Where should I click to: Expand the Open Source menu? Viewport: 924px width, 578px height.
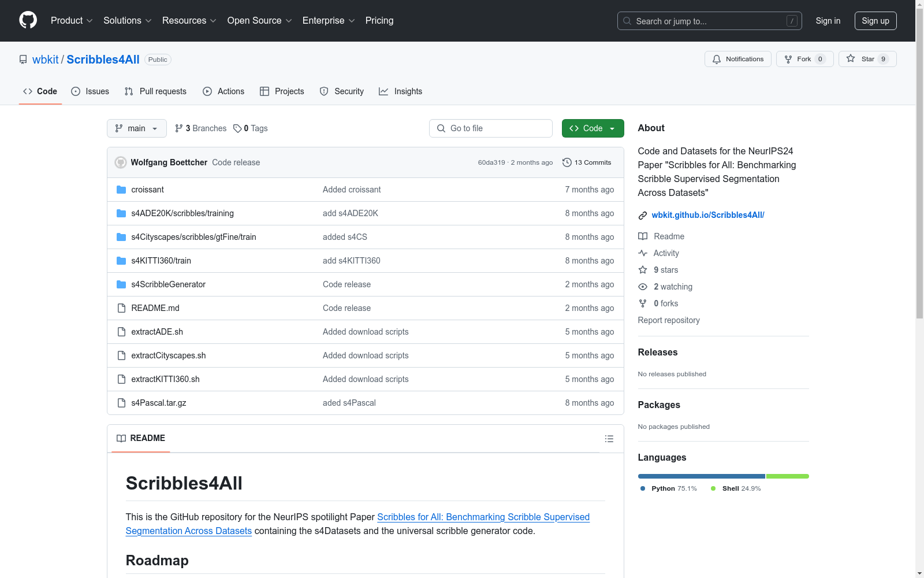pyautogui.click(x=260, y=21)
